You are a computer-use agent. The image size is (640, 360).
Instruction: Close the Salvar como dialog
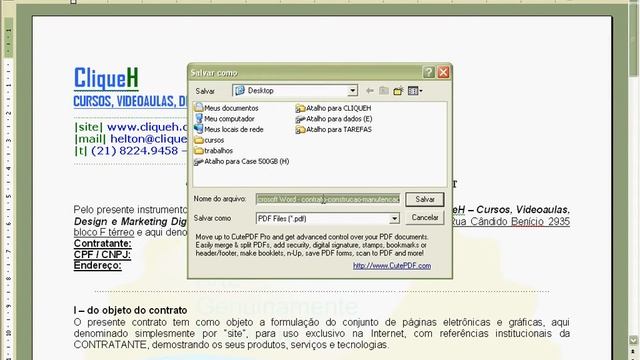point(443,72)
